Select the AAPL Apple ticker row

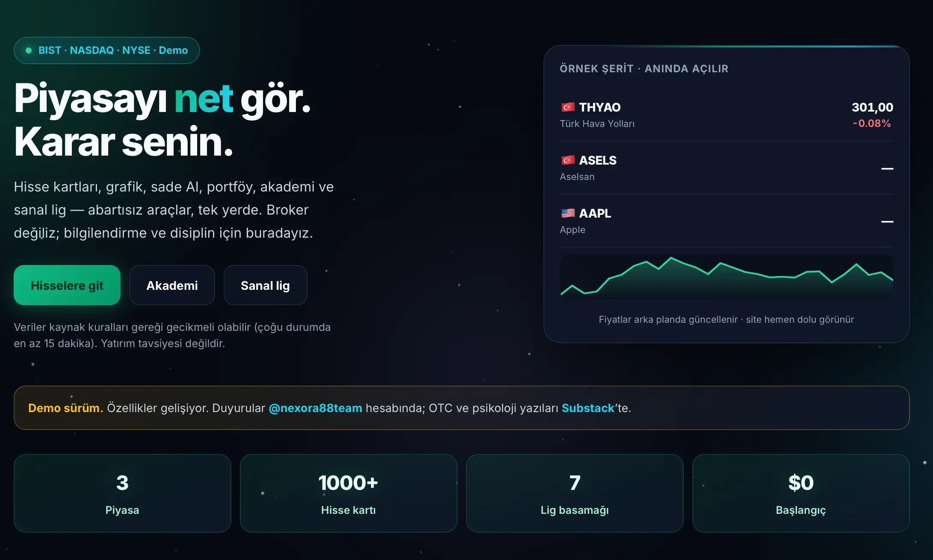coord(726,221)
